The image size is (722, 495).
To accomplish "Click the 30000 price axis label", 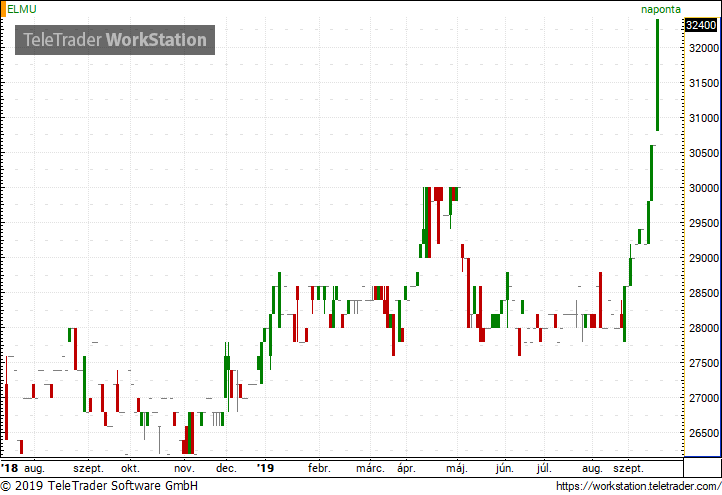I will pyautogui.click(x=704, y=188).
